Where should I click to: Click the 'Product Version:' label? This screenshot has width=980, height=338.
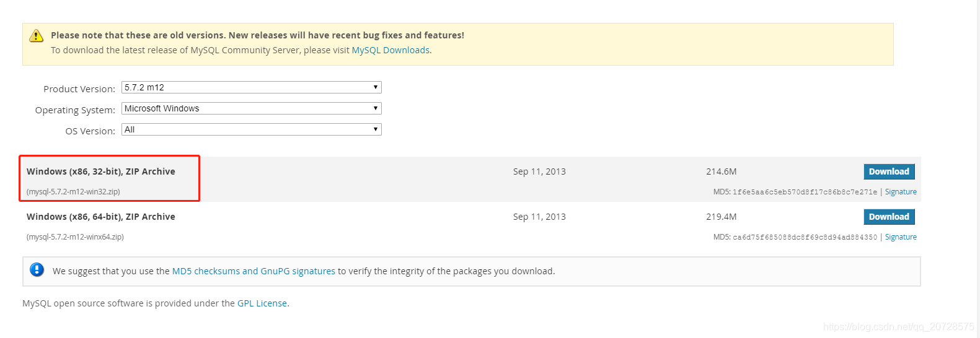click(x=79, y=89)
